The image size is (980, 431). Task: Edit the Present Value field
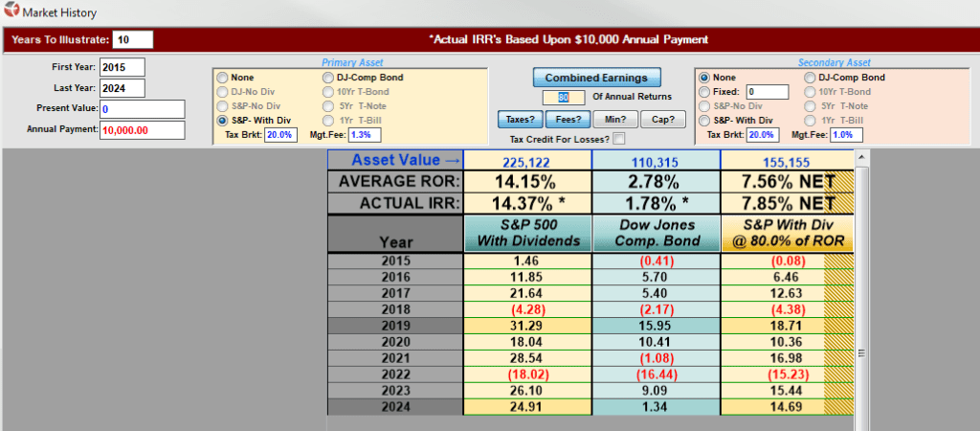tap(143, 109)
